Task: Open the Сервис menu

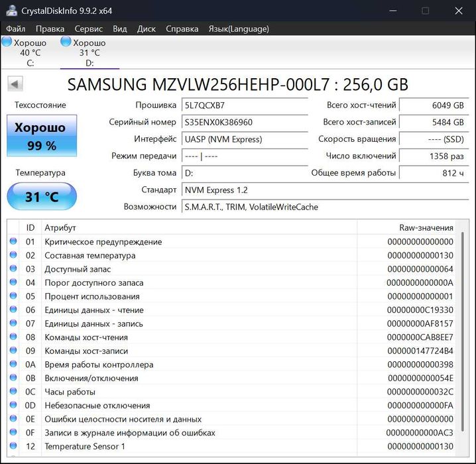Action: [89, 29]
